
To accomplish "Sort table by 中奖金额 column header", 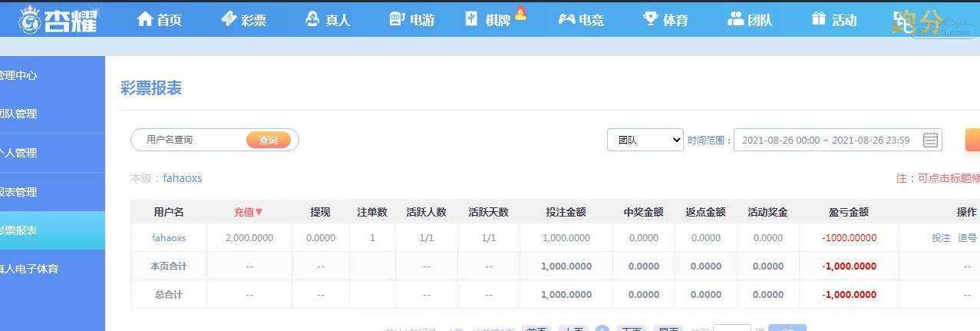I will pos(644,212).
